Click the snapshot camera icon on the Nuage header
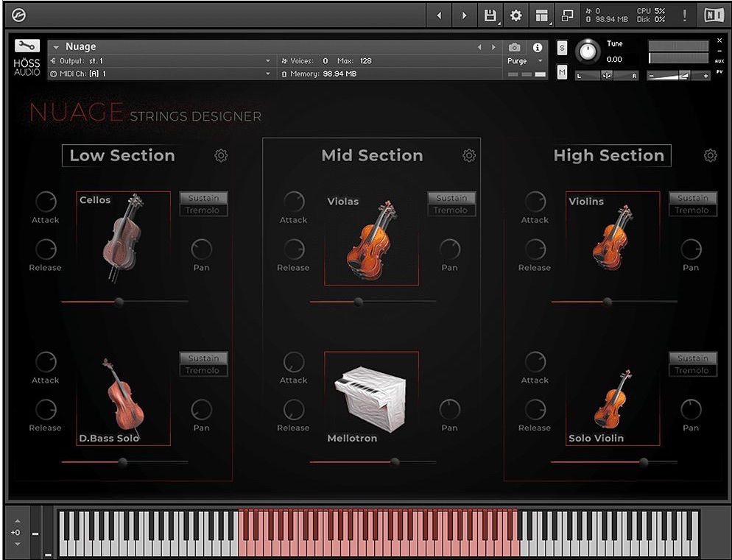 point(515,46)
